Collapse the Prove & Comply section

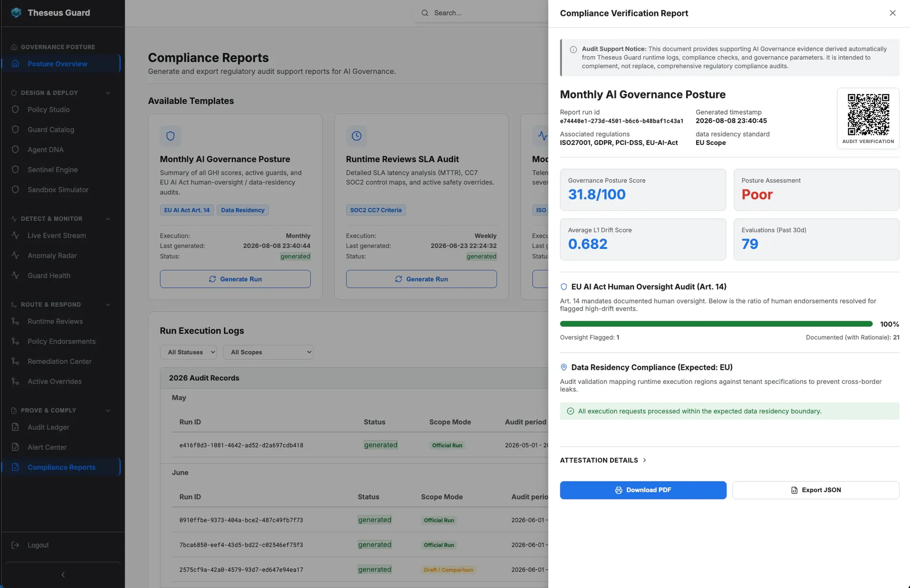pyautogui.click(x=108, y=410)
